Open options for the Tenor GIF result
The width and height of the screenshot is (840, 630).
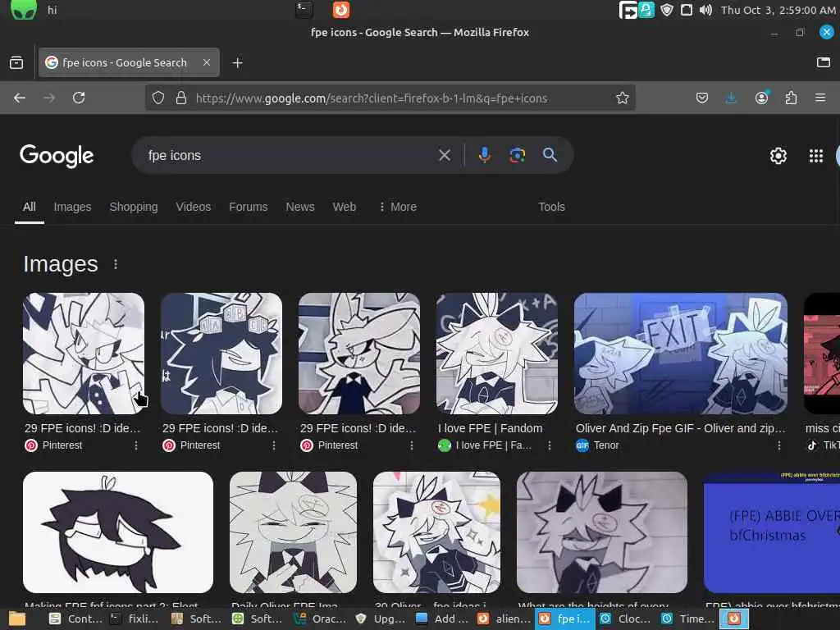779,445
